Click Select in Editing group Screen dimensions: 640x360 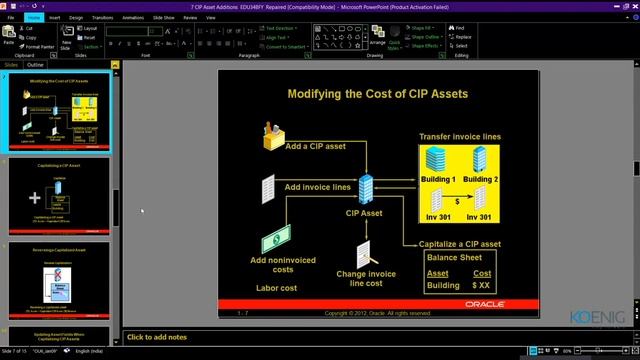(x=458, y=46)
